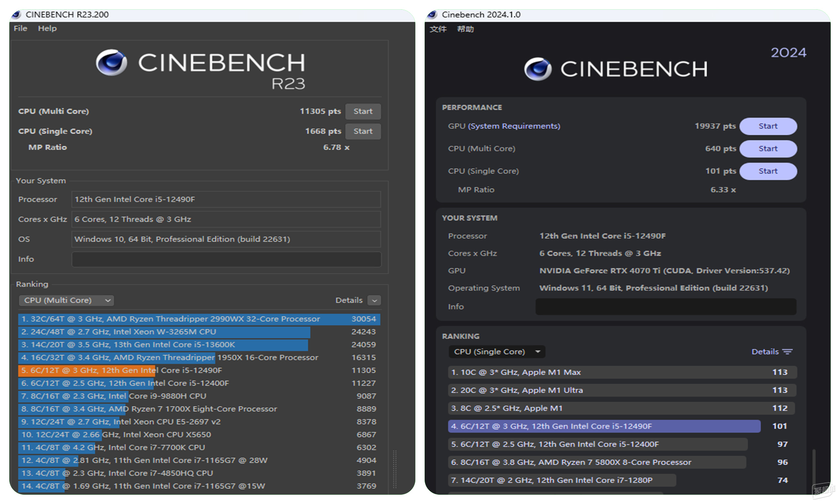Expand the R23 Details dropdown arrow
The width and height of the screenshot is (840, 504).
[x=374, y=300]
